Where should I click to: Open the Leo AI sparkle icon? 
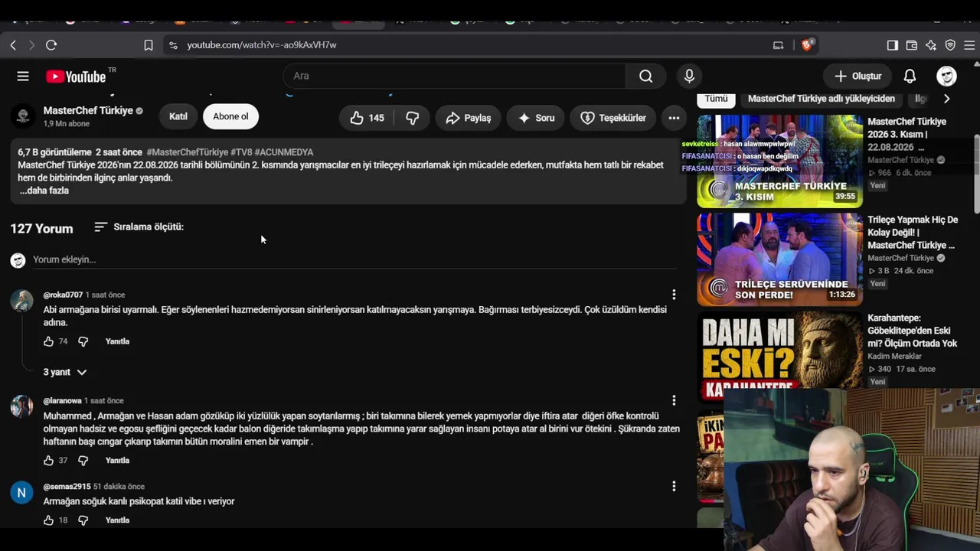click(931, 45)
